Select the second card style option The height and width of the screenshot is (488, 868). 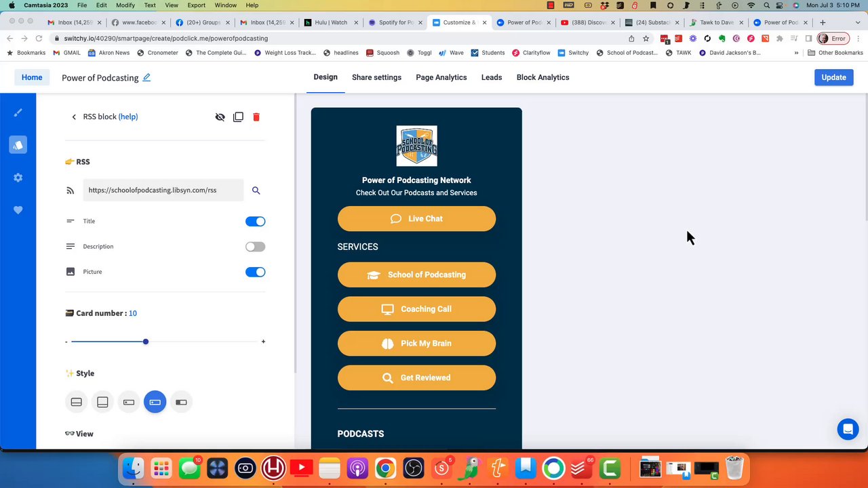coord(102,402)
